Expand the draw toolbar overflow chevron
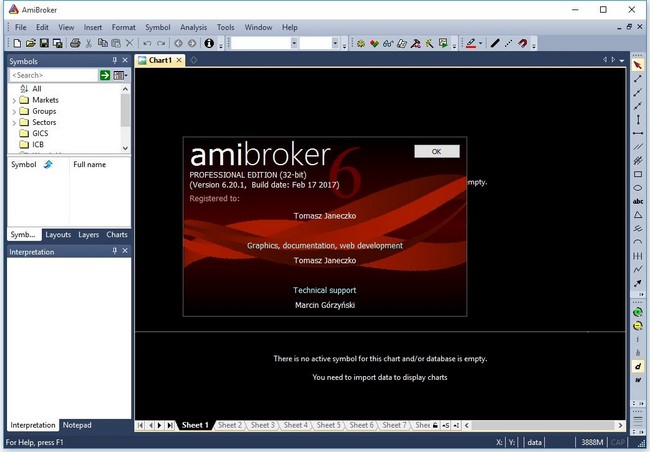The image size is (650, 452). pyautogui.click(x=641, y=294)
